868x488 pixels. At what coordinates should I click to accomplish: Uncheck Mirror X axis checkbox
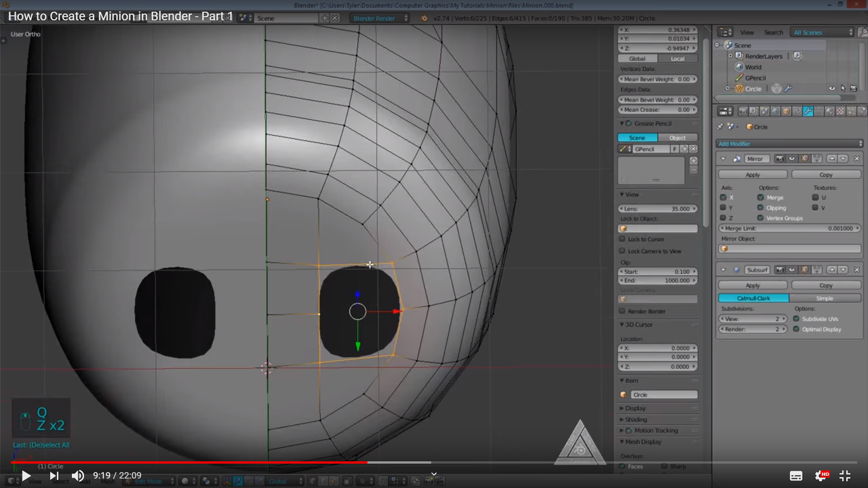(x=723, y=197)
